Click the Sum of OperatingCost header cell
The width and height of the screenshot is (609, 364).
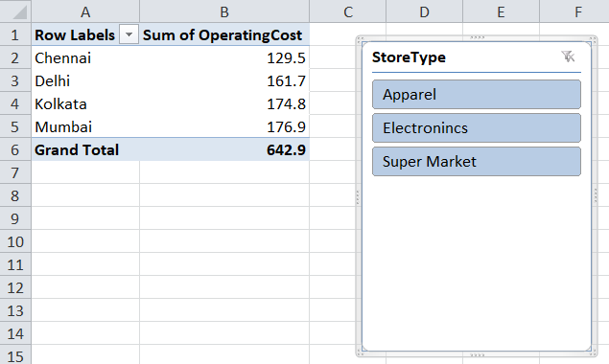[x=224, y=34]
